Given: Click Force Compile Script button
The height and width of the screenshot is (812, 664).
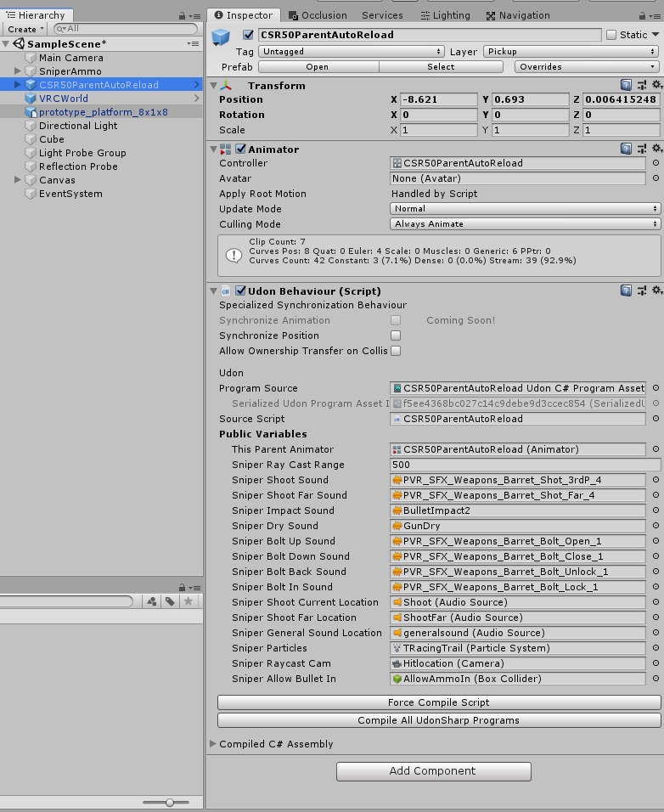Looking at the screenshot, I should pyautogui.click(x=439, y=702).
